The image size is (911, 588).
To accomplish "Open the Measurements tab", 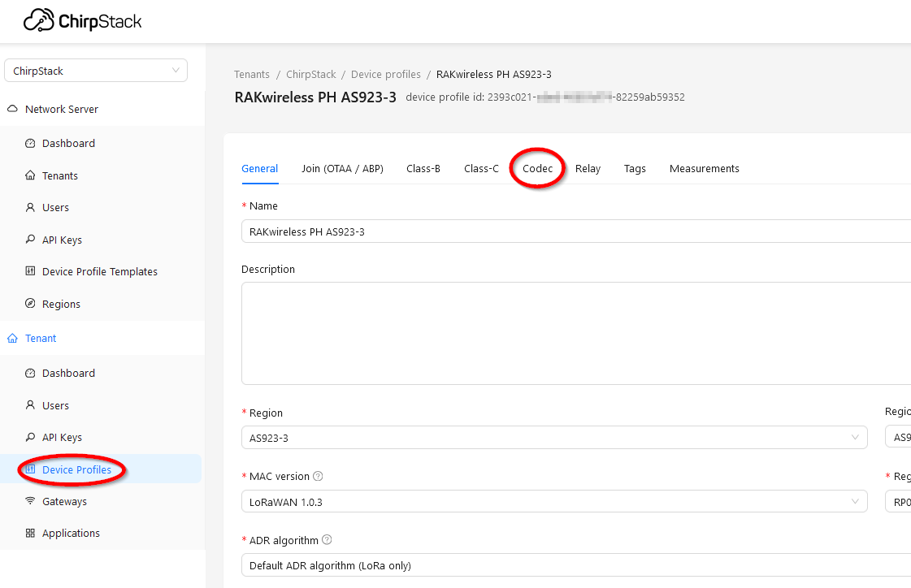I will tap(704, 169).
